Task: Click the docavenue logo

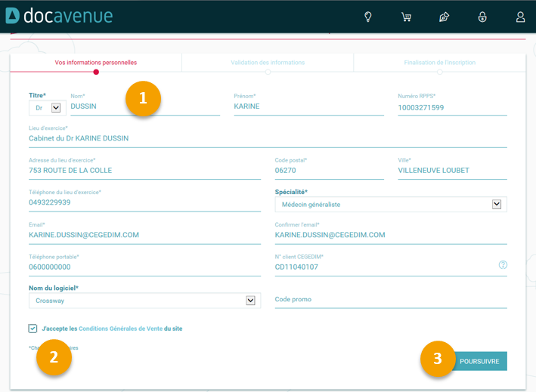Action: pyautogui.click(x=59, y=16)
